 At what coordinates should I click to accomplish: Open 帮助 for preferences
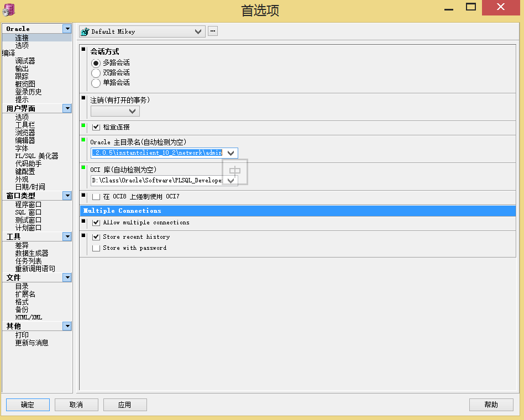point(491,405)
